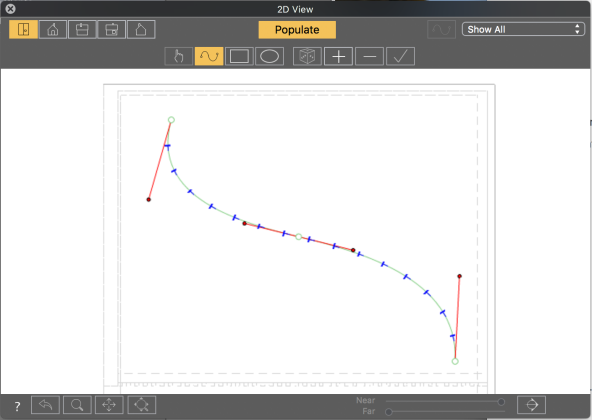Open help with the question mark
This screenshot has height=420, width=592.
(x=17, y=406)
